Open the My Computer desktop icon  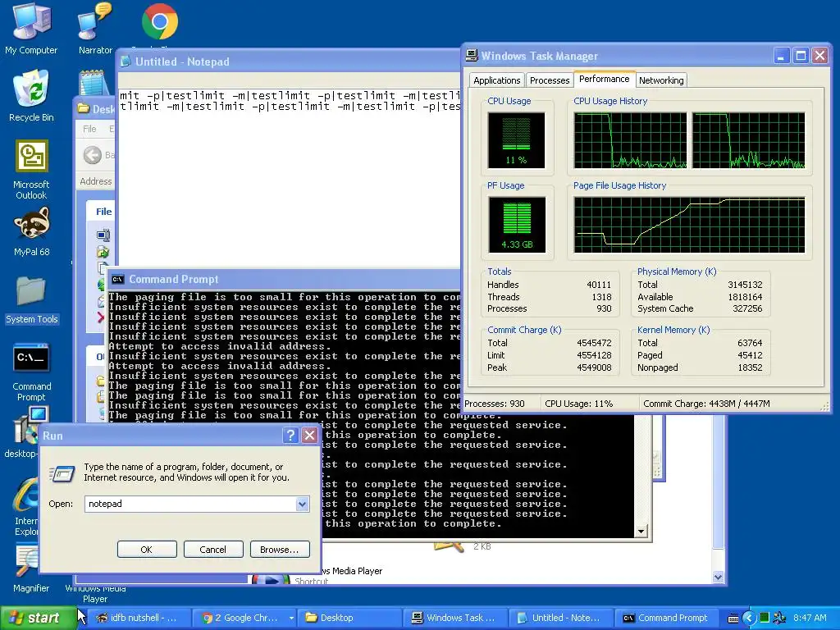point(31,28)
